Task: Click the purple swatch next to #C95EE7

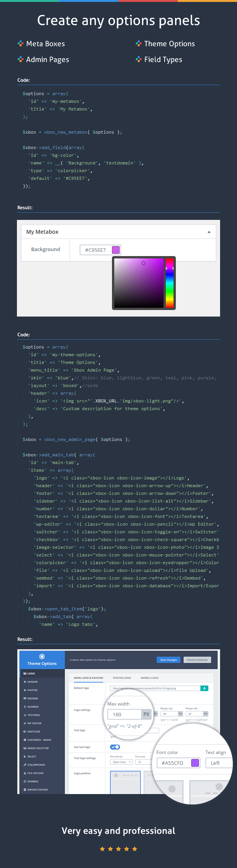Action: 116,250
